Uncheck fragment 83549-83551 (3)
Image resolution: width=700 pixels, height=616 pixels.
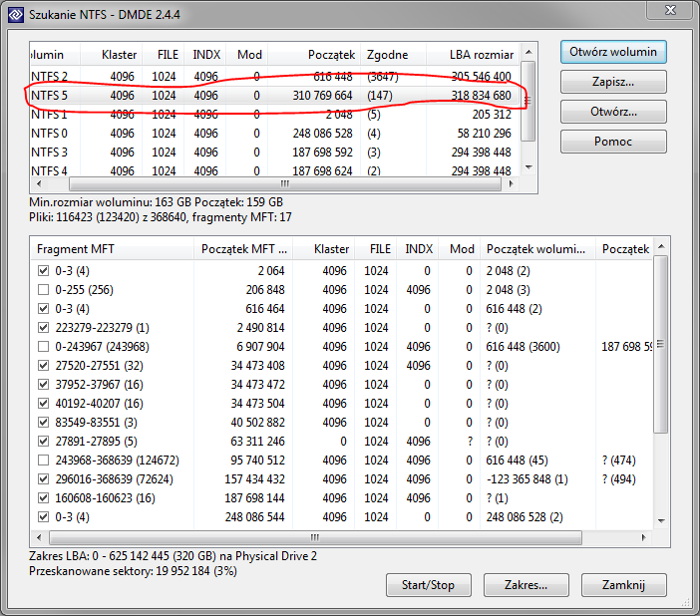coord(43,423)
